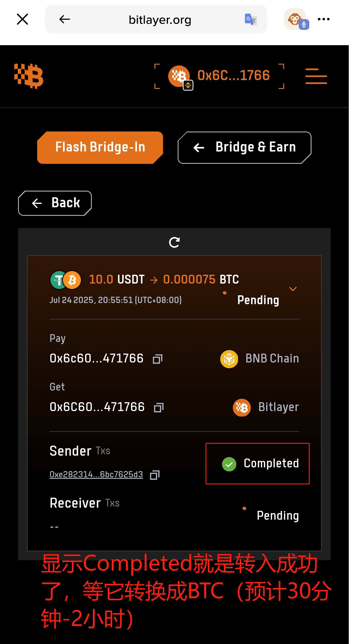349x644 pixels.
Task: Copy the Get address 0x6C60...471766
Action: tap(159, 407)
